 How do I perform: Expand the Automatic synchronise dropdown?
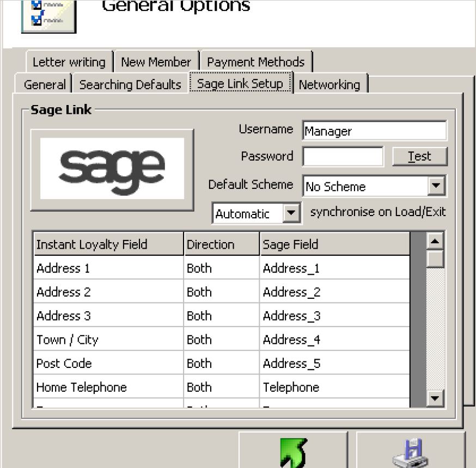[x=291, y=213]
